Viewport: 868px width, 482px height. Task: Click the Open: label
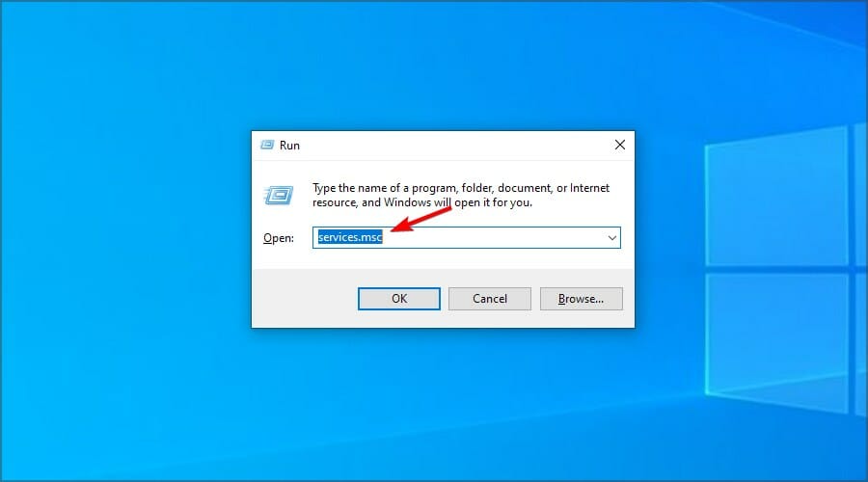click(279, 238)
